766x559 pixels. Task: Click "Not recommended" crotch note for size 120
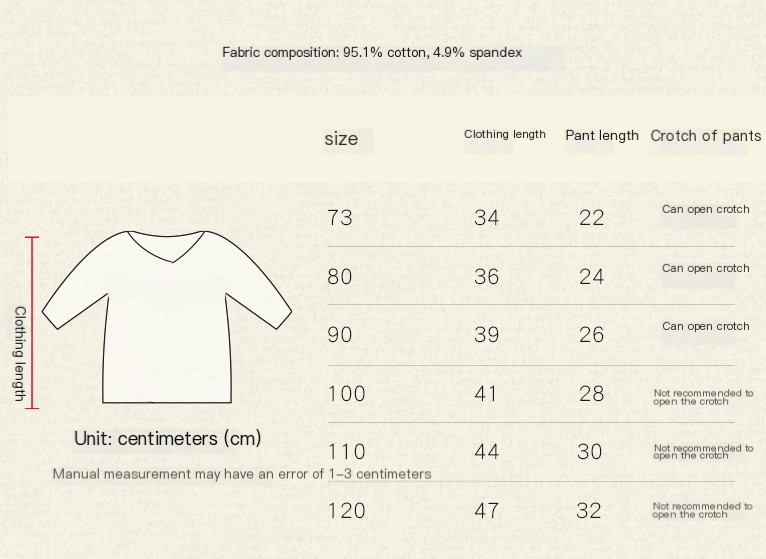[x=702, y=511]
